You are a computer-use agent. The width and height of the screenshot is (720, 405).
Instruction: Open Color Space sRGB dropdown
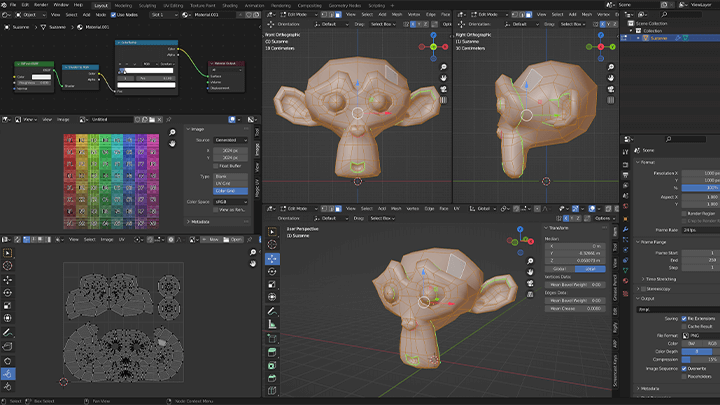pyautogui.click(x=231, y=202)
